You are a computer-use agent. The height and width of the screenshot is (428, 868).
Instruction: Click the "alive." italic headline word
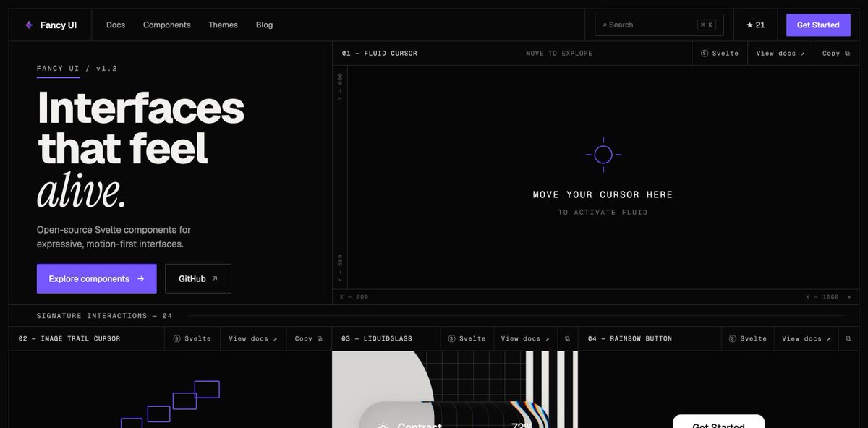(x=82, y=192)
